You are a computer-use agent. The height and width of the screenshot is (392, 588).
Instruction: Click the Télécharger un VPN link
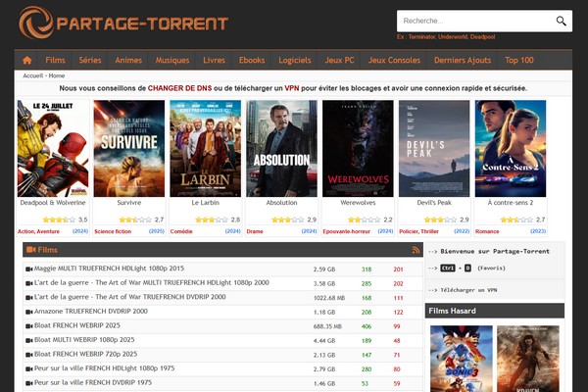coord(468,290)
